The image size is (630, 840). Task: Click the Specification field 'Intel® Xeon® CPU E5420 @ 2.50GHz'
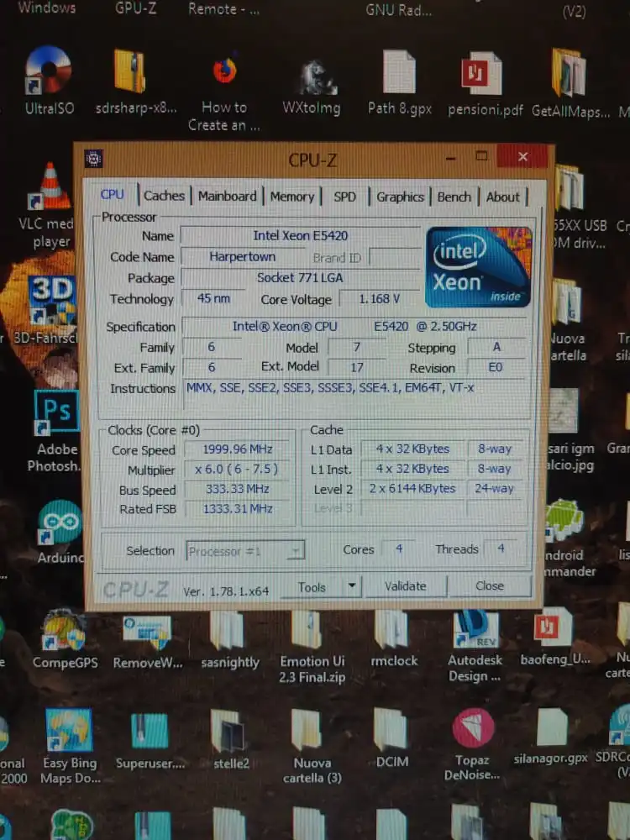tap(354, 326)
